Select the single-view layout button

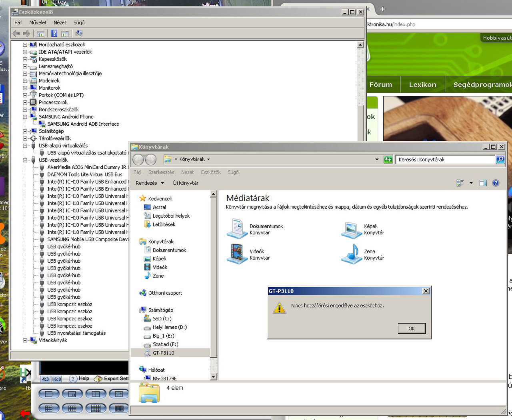pos(49,394)
